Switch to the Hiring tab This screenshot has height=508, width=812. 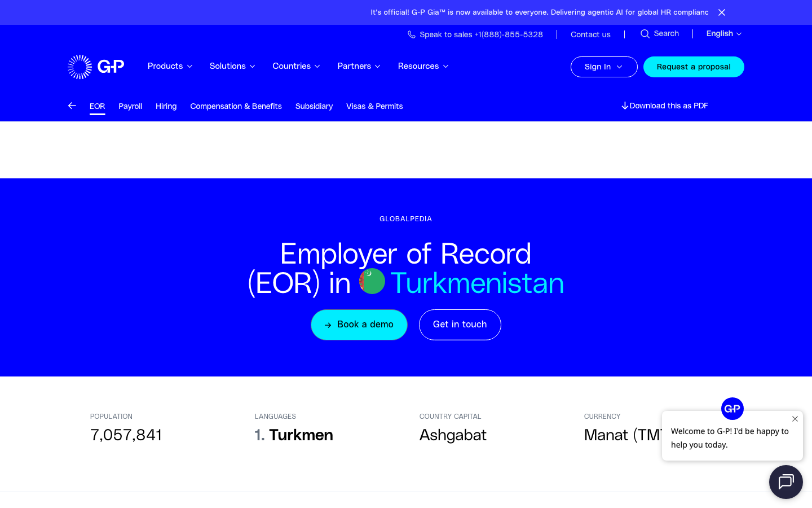(166, 106)
